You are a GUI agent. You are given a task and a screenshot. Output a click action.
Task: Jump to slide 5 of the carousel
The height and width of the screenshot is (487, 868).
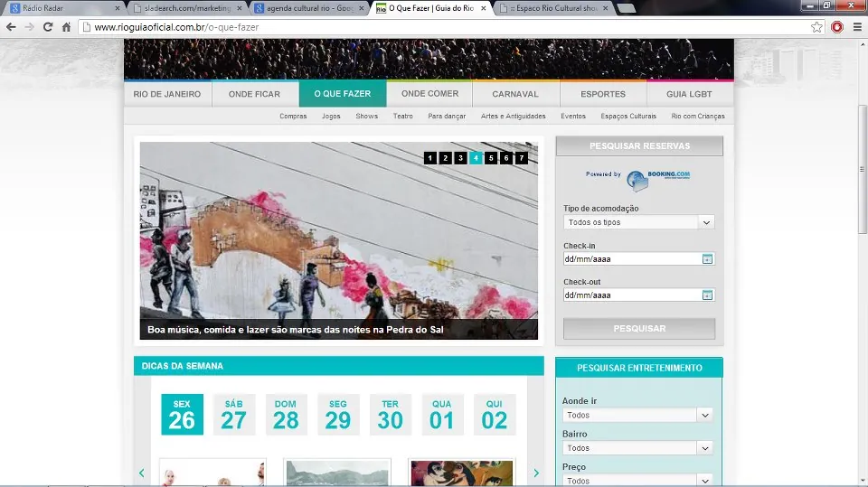point(491,158)
